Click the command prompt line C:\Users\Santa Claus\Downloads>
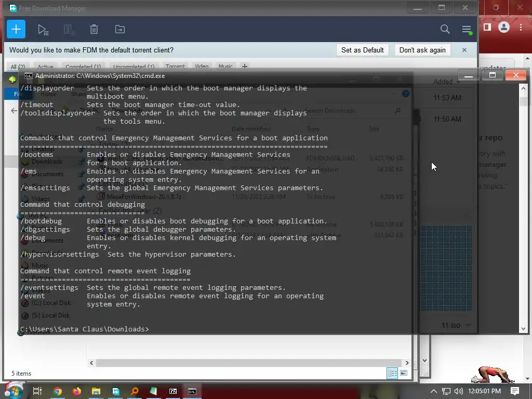532x399 pixels. pos(85,329)
